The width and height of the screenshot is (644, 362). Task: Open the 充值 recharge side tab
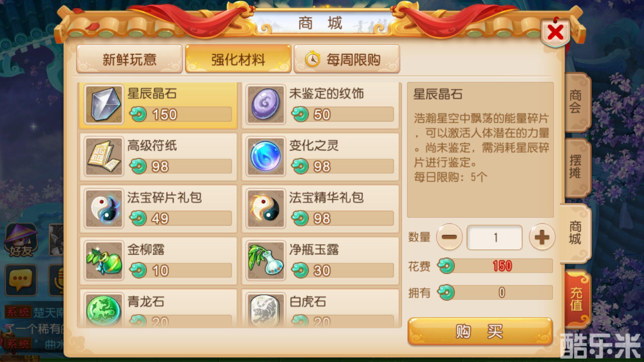(577, 299)
